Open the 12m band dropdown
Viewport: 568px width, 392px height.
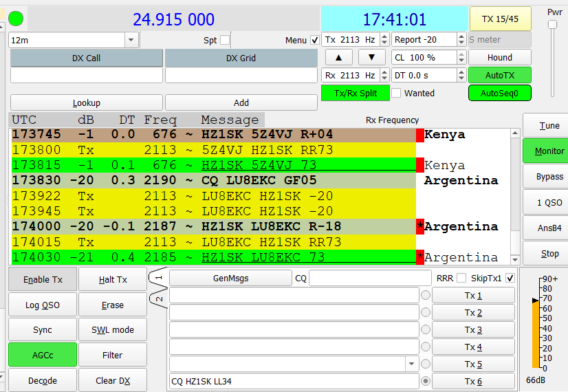click(x=131, y=40)
